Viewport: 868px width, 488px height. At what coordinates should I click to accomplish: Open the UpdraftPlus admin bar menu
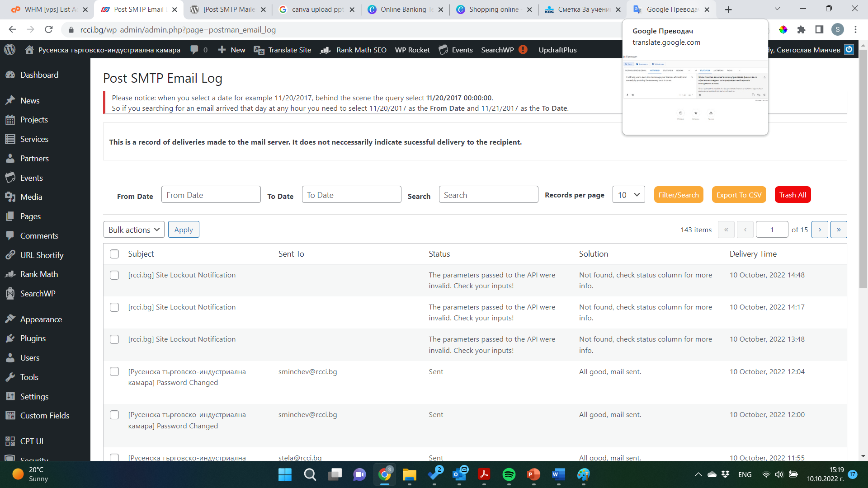(x=557, y=50)
